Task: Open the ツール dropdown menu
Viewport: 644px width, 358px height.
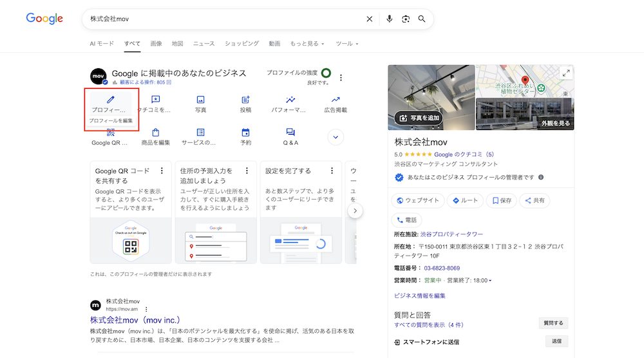Action: (x=347, y=44)
